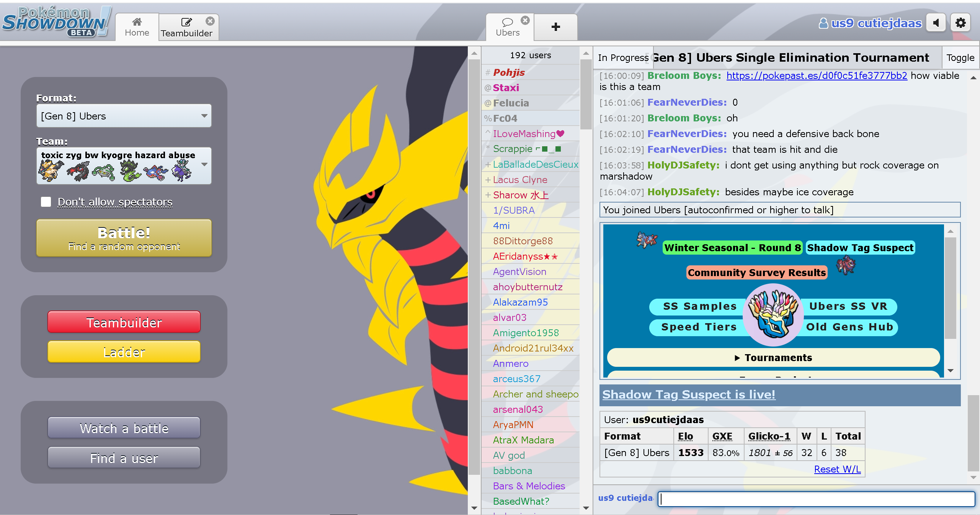Open the Team selector dropdown
Image resolution: width=980 pixels, height=515 pixels.
pos(124,165)
